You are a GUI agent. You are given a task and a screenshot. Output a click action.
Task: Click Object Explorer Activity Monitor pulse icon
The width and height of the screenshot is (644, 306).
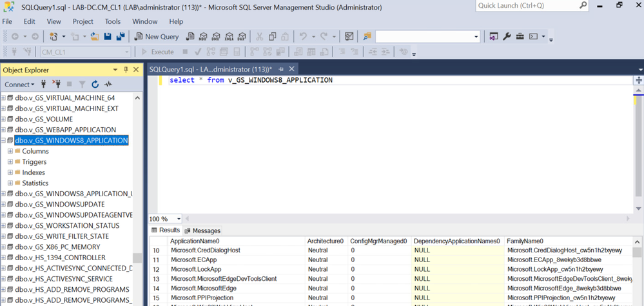coord(108,85)
